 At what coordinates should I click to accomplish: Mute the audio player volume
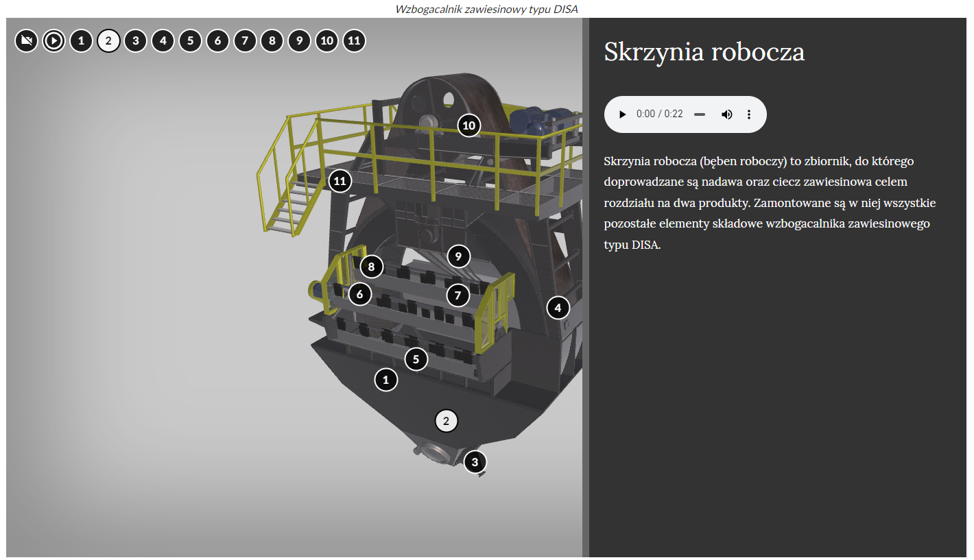(727, 114)
